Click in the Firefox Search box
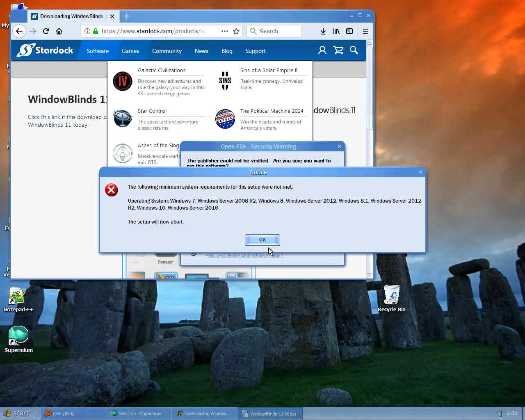 [274, 31]
